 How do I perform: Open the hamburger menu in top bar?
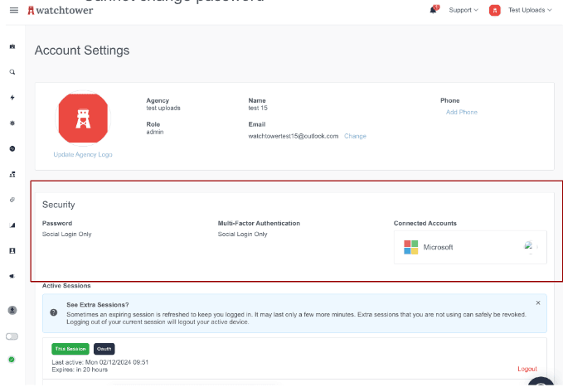coord(12,10)
